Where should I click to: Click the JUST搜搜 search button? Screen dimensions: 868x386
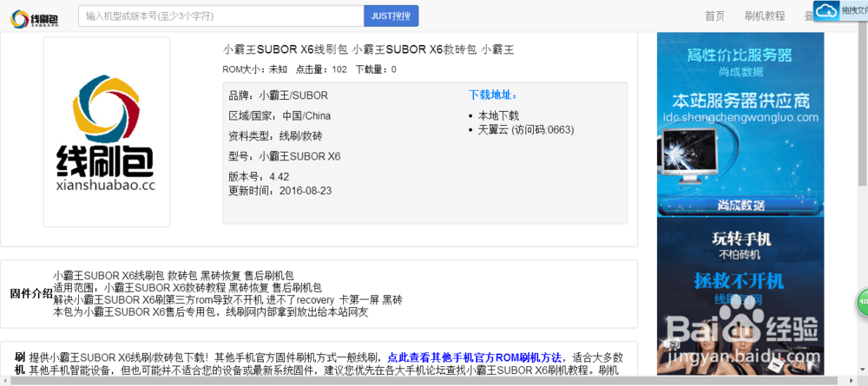point(391,16)
